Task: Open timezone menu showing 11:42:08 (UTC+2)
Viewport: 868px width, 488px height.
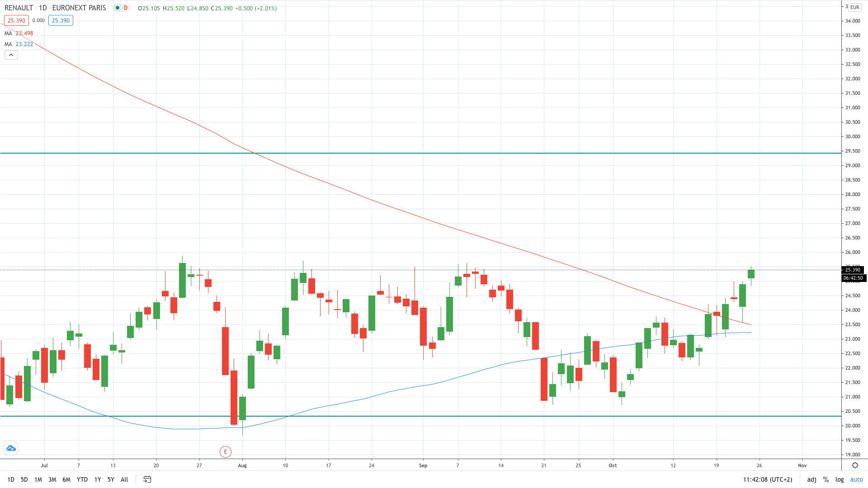Action: 768,479
